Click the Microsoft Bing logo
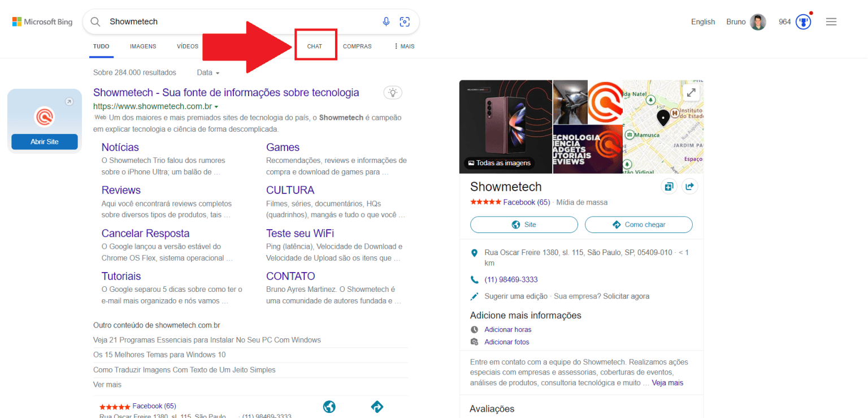 42,21
